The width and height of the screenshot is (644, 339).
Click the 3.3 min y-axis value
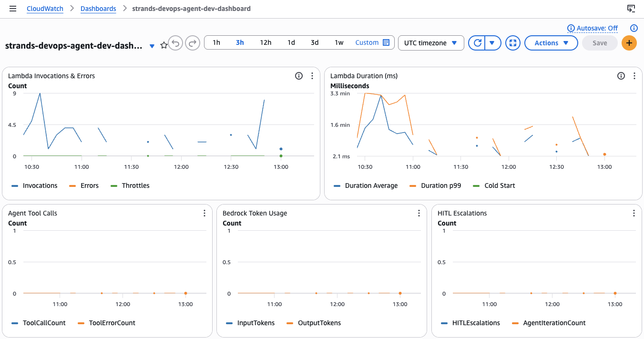(x=340, y=93)
